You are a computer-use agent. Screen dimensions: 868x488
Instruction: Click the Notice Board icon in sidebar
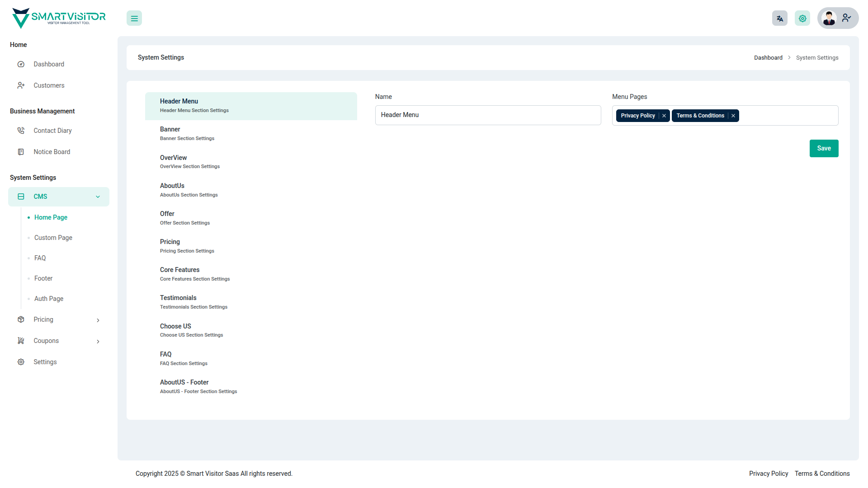[21, 152]
